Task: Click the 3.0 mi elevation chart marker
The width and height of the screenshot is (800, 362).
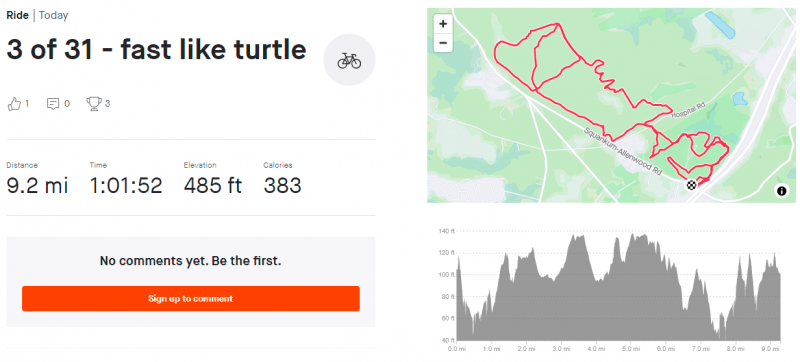Action: (561, 349)
